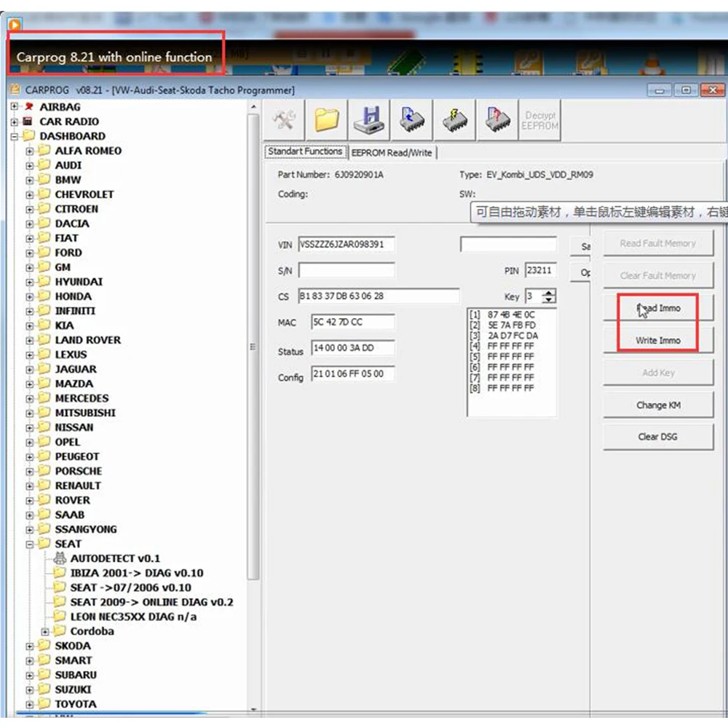Increase the Key count with up arrow
Image resolution: width=728 pixels, height=728 pixels.
coord(549,293)
